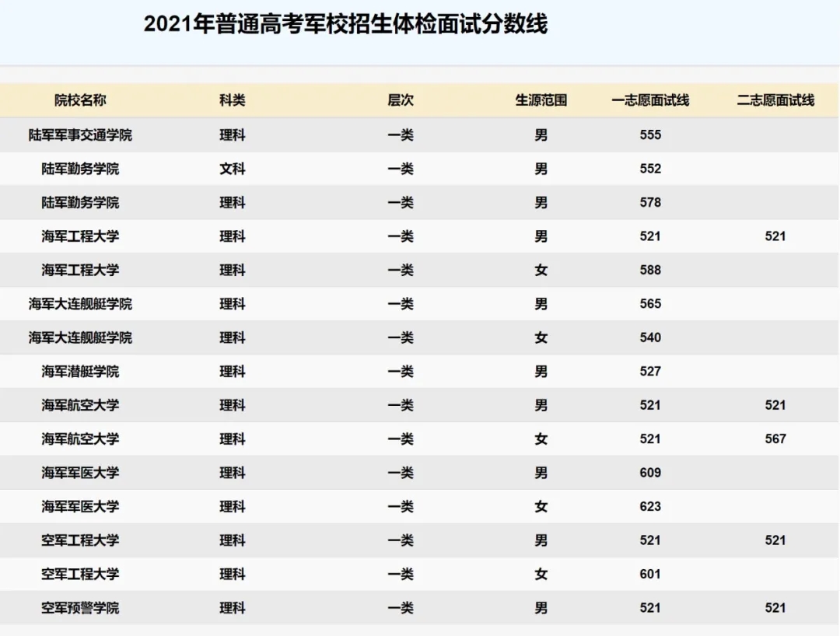The width and height of the screenshot is (840, 636).
Task: Click 海军航空大学 in the 567 row
Action: coord(80,439)
